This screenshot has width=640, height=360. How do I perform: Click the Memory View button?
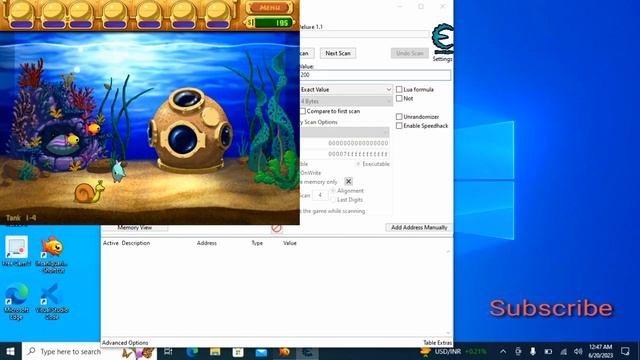pos(135,227)
